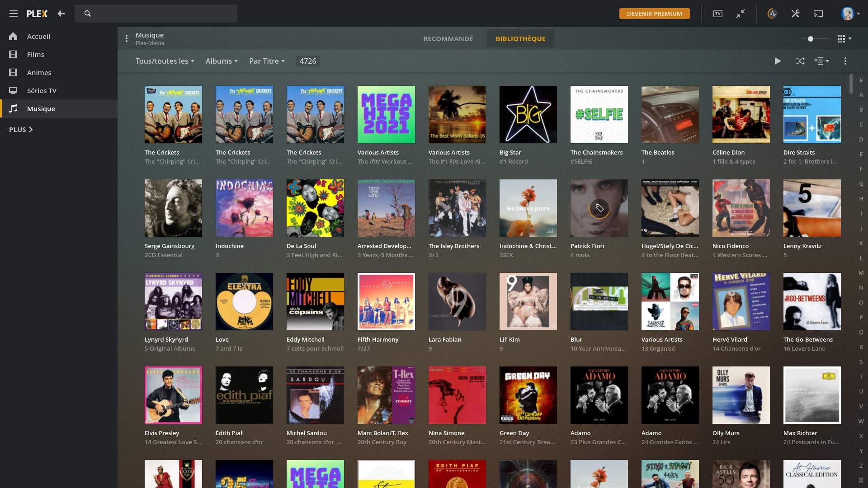This screenshot has width=868, height=488.
Task: Open the cast to device icon
Action: [x=818, y=14]
